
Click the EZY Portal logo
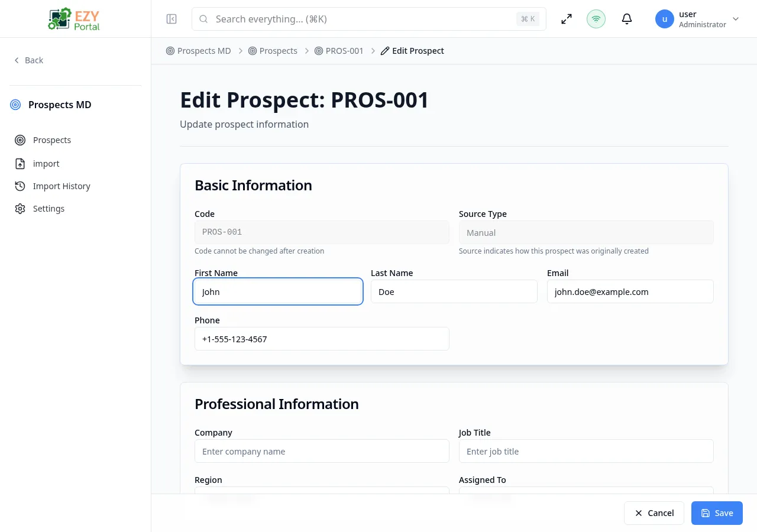pyautogui.click(x=73, y=18)
